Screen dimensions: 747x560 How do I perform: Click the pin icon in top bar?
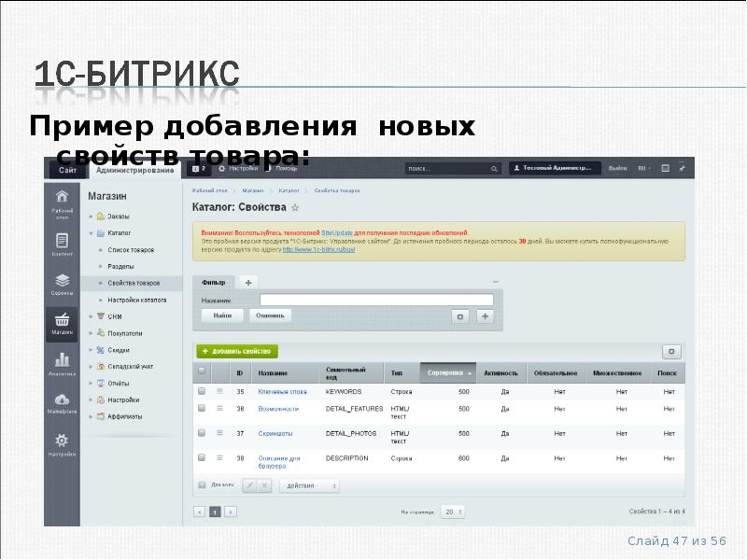tap(683, 168)
